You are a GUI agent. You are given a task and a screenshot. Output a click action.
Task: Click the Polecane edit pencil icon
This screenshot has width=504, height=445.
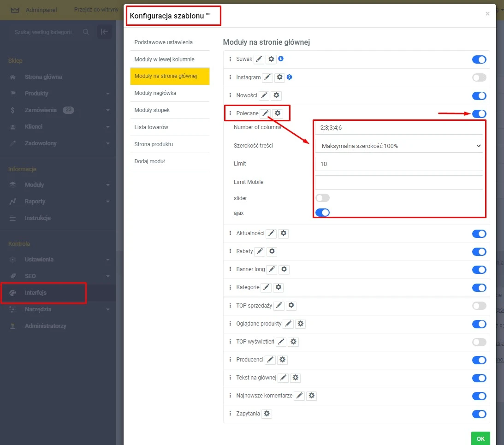point(265,113)
